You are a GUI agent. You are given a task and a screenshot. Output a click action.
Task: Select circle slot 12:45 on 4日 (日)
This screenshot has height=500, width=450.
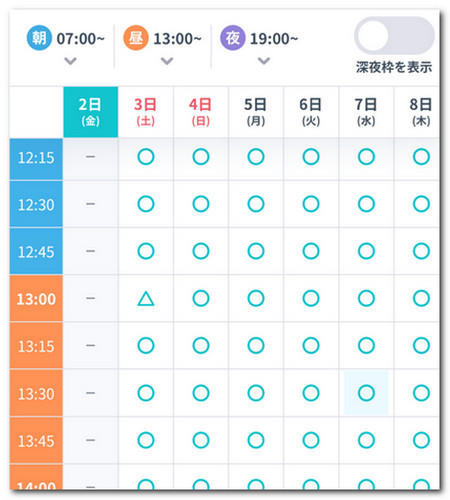pos(201,251)
